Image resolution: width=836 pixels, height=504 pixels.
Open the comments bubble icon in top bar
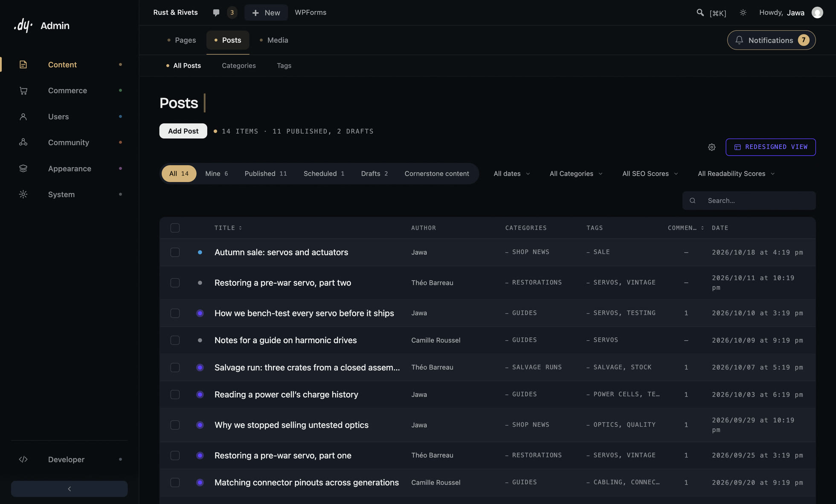point(216,13)
